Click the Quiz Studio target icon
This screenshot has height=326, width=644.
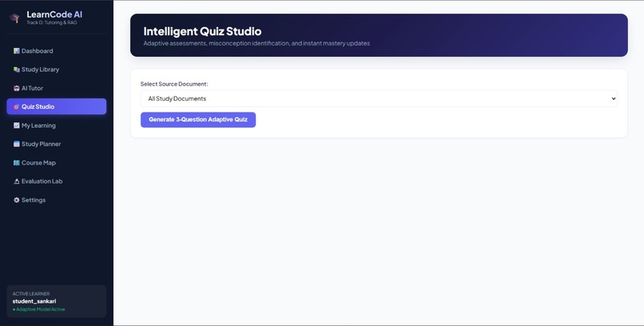pyautogui.click(x=17, y=107)
